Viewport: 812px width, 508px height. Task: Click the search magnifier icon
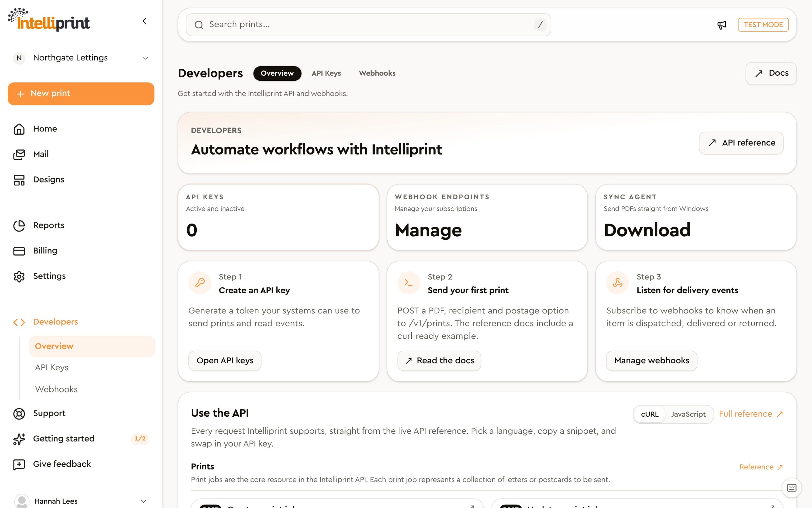pyautogui.click(x=199, y=25)
